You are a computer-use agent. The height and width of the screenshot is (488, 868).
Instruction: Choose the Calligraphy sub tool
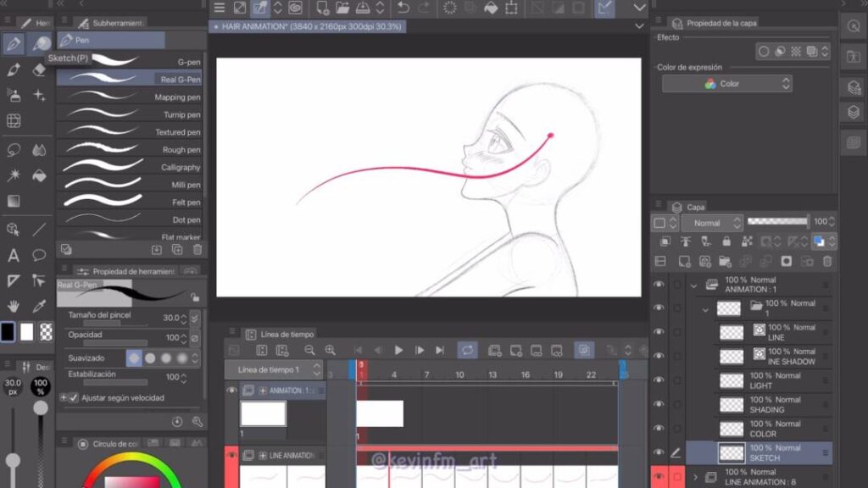(130, 167)
